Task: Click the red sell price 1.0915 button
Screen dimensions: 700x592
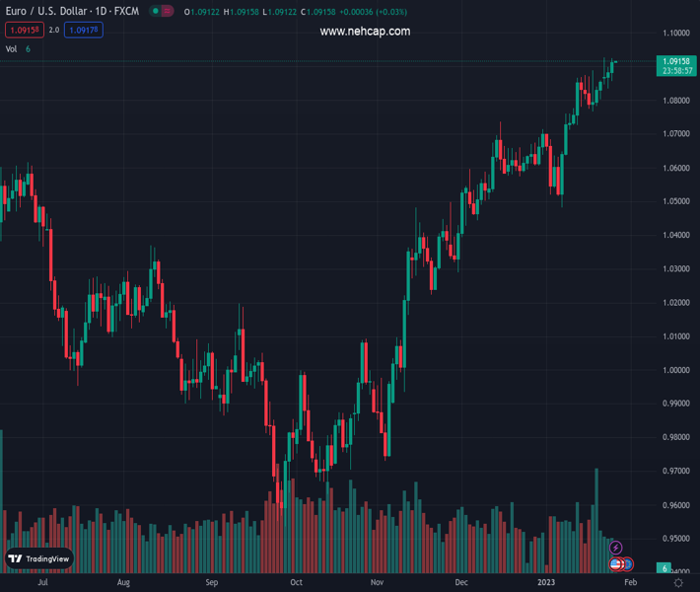Action: 25,31
